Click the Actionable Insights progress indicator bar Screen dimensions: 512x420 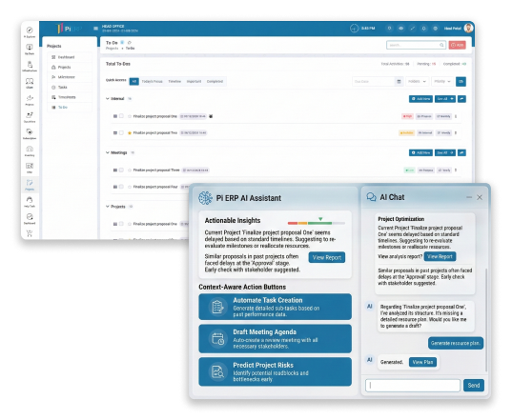click(x=317, y=223)
